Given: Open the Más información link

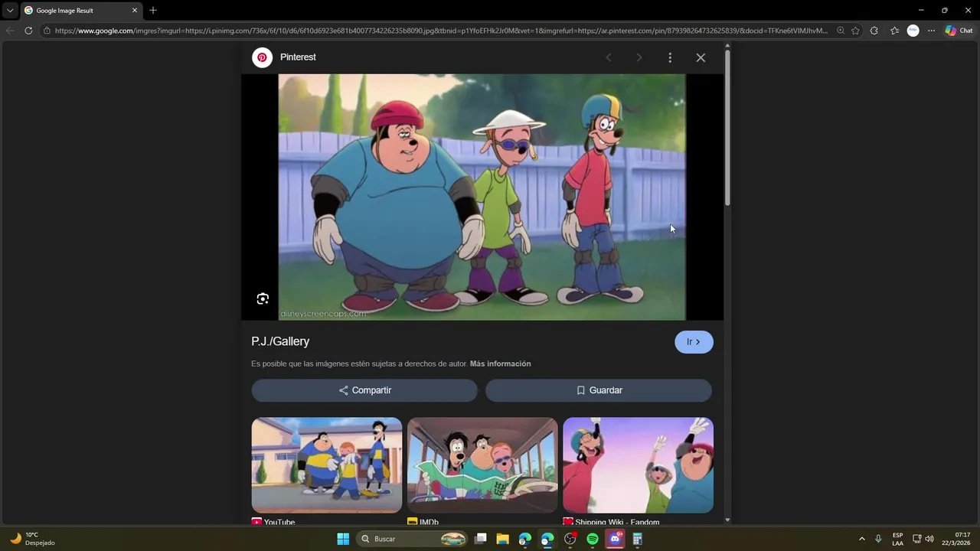Looking at the screenshot, I should point(500,364).
